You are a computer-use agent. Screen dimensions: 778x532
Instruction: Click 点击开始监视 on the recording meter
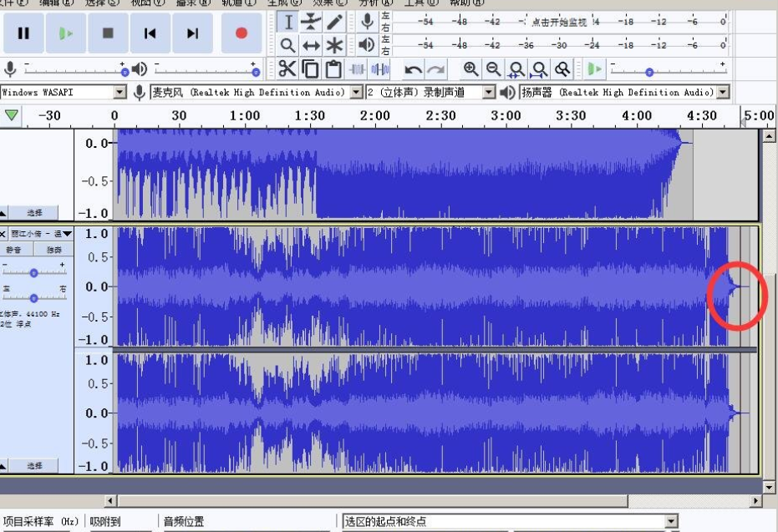pos(559,22)
